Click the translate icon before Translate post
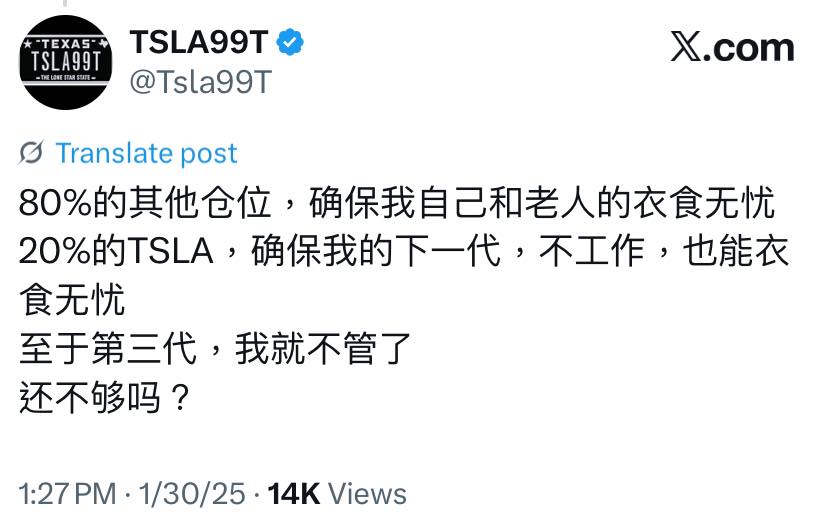The height and width of the screenshot is (525, 828). click(31, 153)
